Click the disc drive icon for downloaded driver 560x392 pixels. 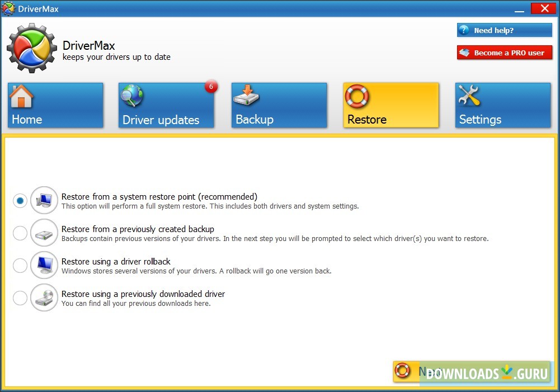[44, 297]
